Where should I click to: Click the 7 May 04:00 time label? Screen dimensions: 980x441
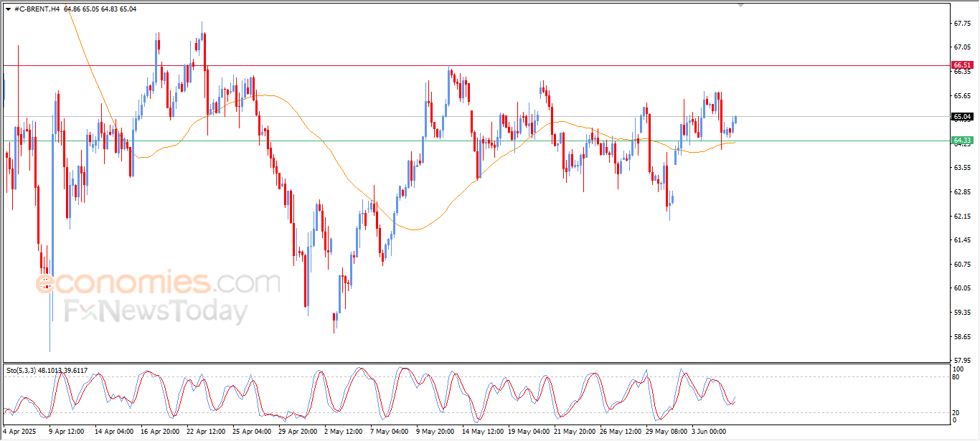pyautogui.click(x=389, y=432)
